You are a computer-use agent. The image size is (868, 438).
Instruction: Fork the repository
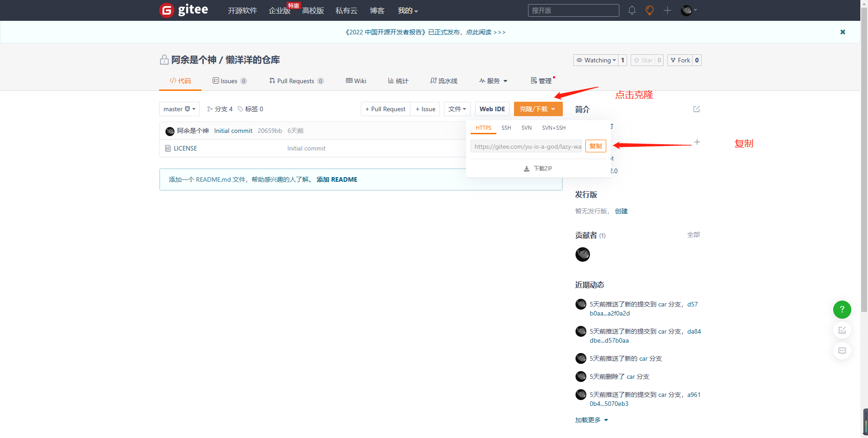(680, 60)
